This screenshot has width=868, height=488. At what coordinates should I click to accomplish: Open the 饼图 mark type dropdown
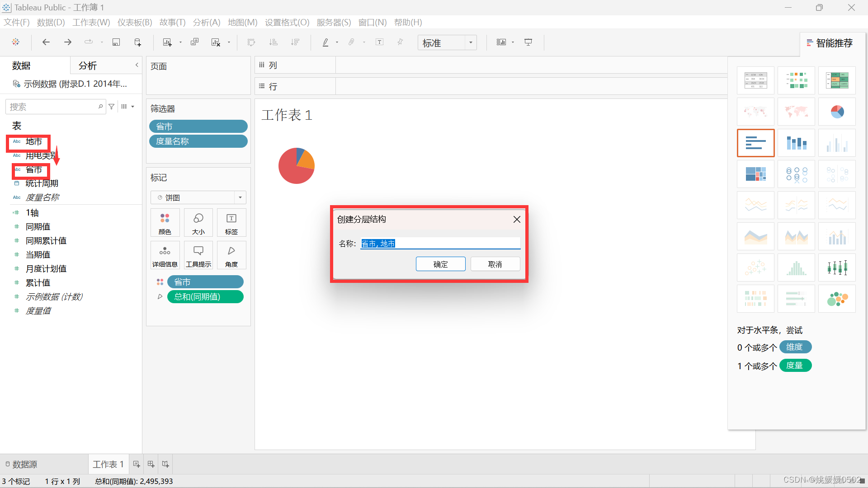point(240,197)
